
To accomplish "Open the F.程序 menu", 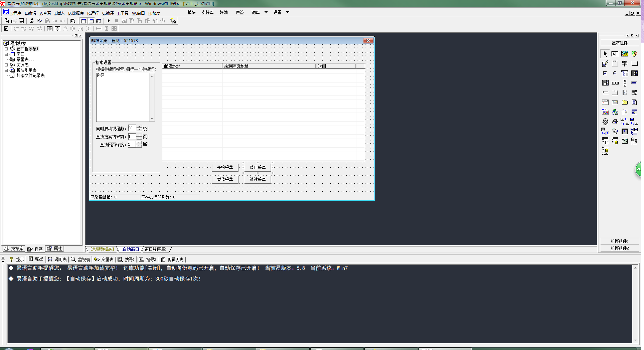I will [16, 13].
